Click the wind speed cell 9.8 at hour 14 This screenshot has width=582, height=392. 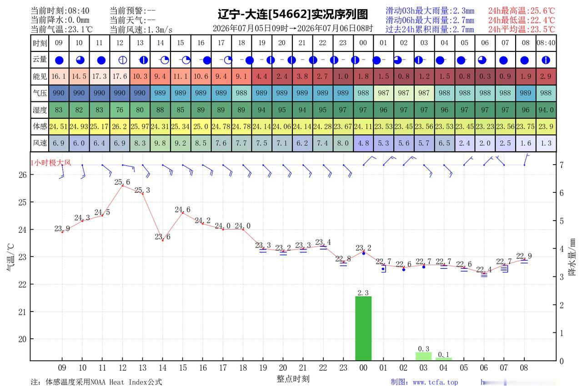[161, 143]
